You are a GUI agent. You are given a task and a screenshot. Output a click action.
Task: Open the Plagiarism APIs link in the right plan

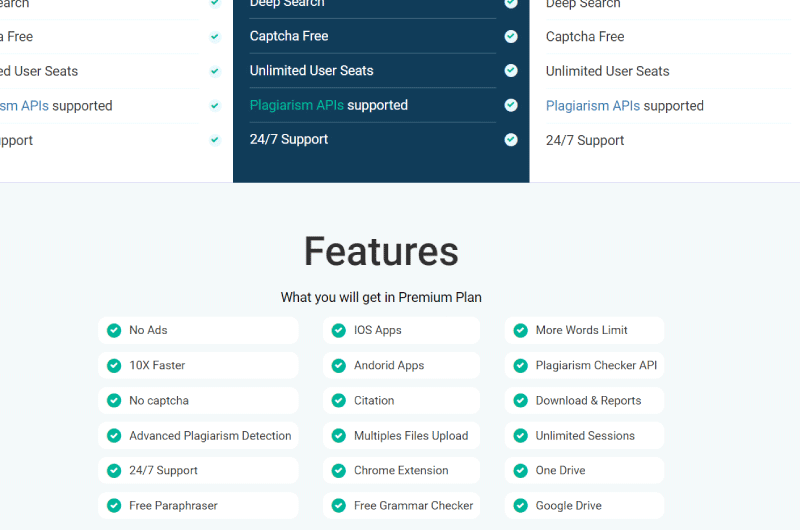(592, 106)
